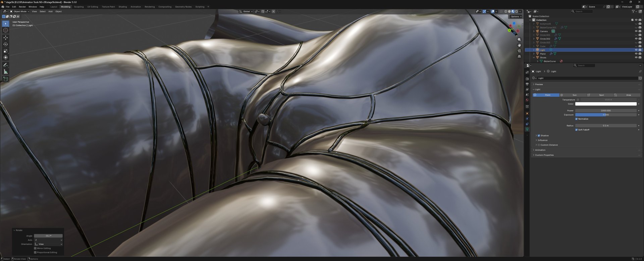This screenshot has height=261, width=644.
Task: Collapse the Shoes tree item
Action: point(534,57)
